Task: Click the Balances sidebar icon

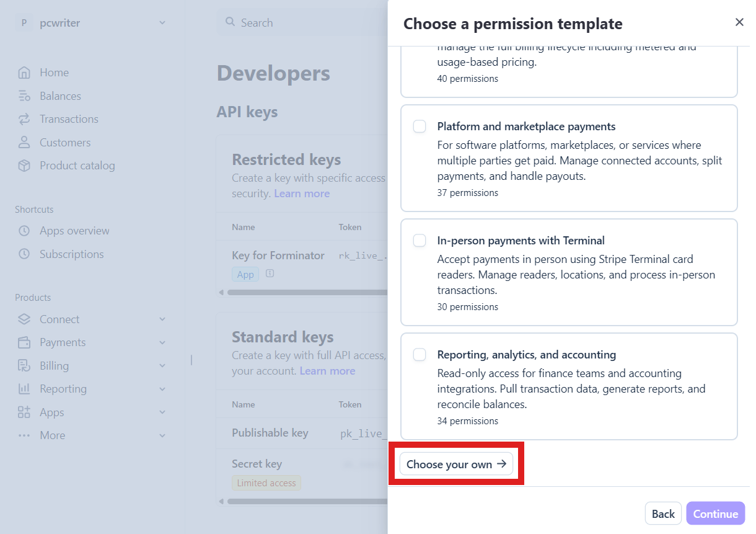Action: click(24, 96)
